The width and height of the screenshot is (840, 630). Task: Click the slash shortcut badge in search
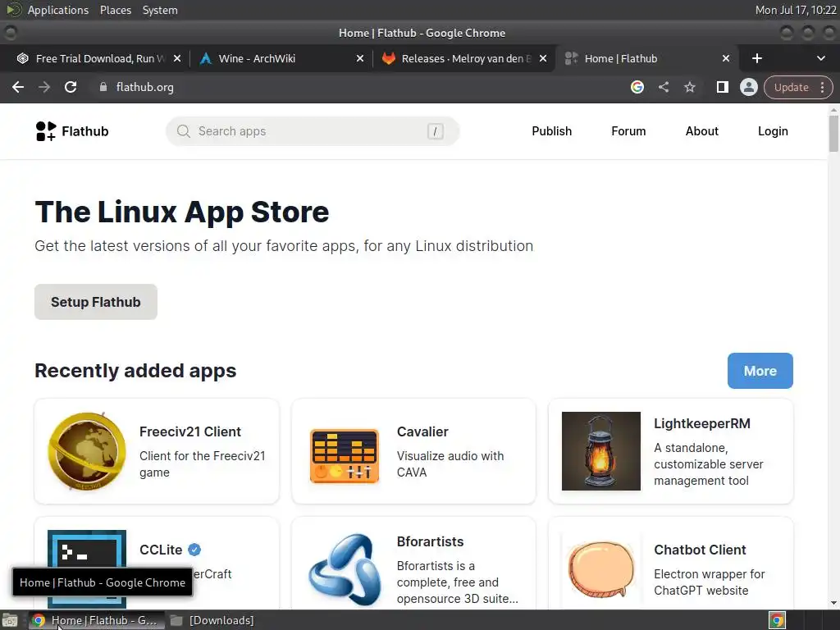pyautogui.click(x=435, y=131)
